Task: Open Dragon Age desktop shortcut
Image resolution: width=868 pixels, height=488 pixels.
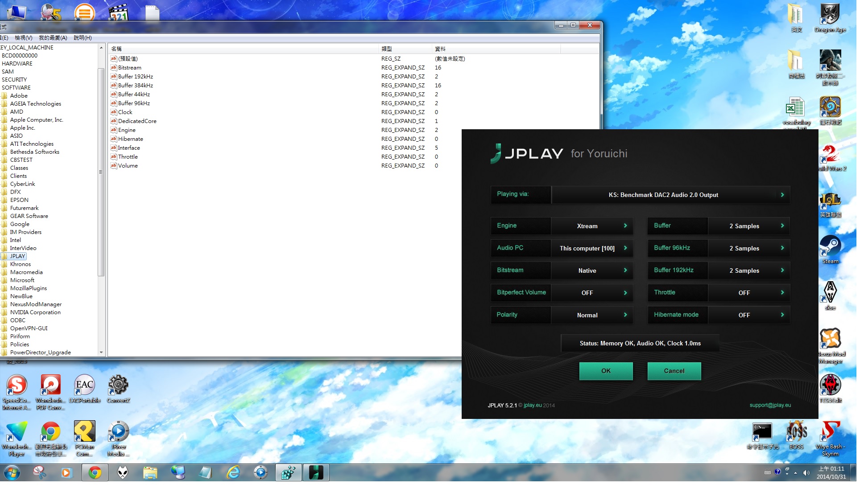Action: 830,18
